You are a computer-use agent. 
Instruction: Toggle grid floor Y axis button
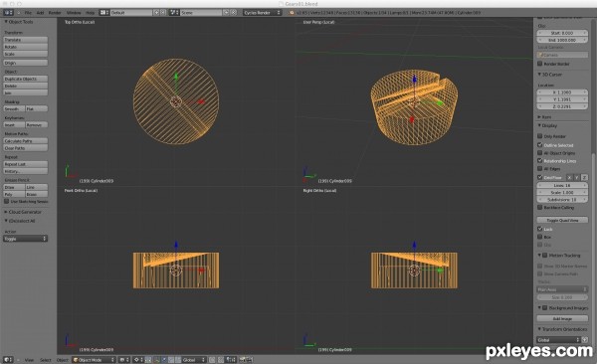pyautogui.click(x=577, y=177)
